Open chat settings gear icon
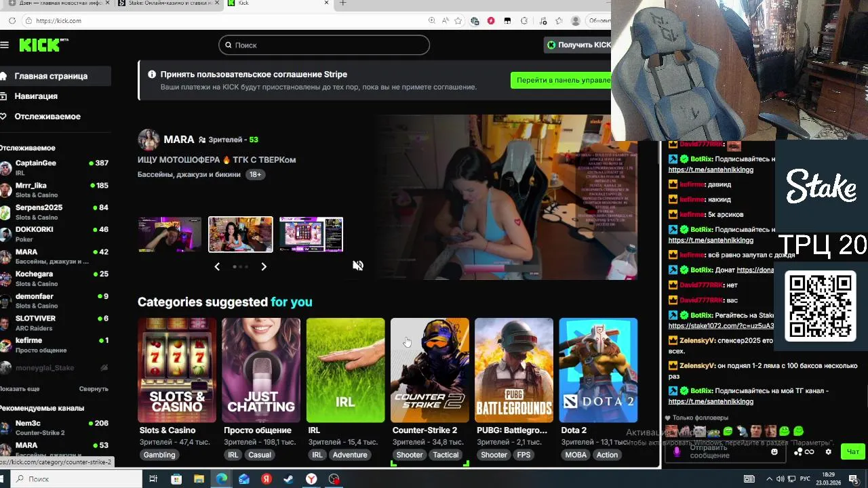This screenshot has height=488, width=868. tap(828, 452)
